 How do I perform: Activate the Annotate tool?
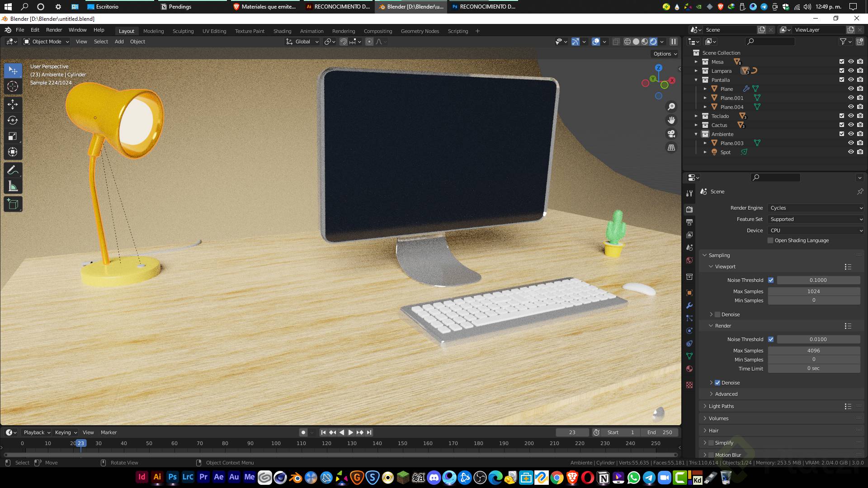13,170
